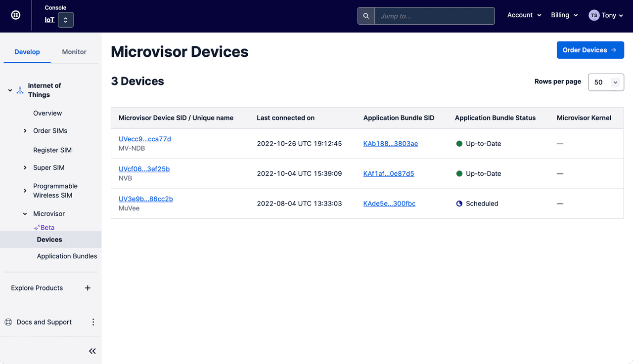633x364 pixels.
Task: Expand the Account dropdown menu
Action: (524, 15)
